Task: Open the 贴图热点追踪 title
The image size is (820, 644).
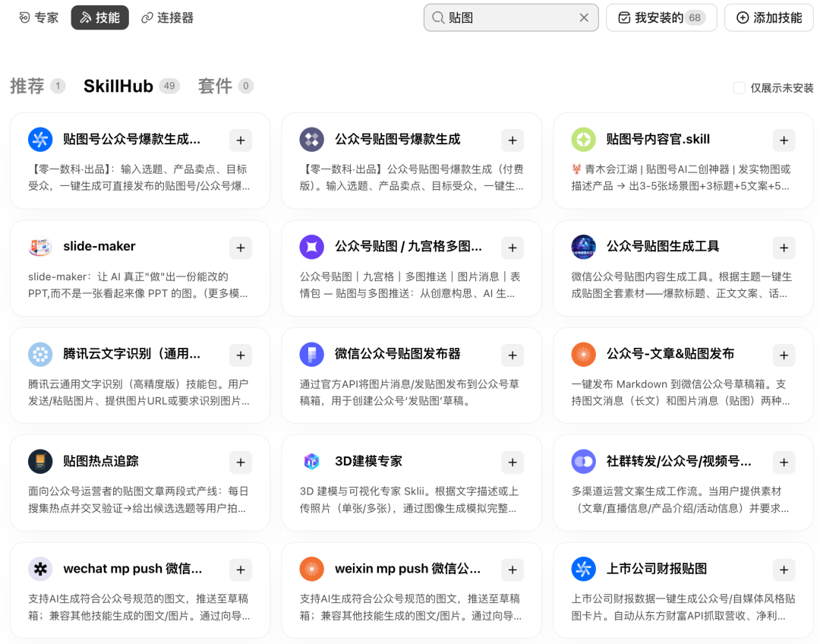Action: (x=101, y=461)
